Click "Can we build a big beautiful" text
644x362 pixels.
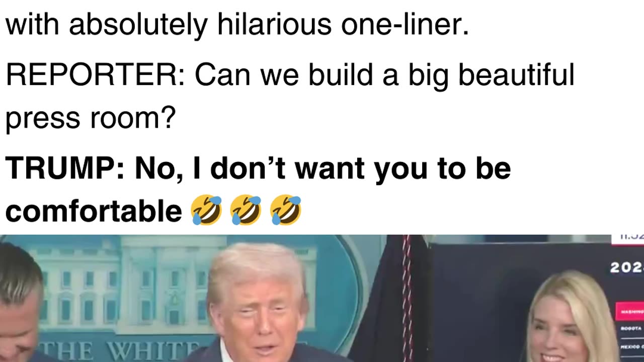(384, 75)
